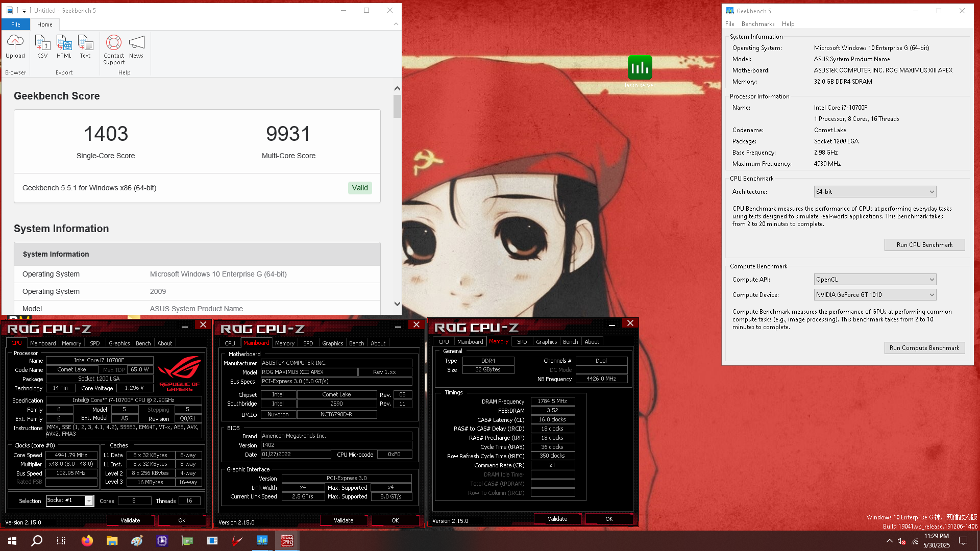
Task: Open Socket #1 selection dropdown
Action: coord(70,500)
